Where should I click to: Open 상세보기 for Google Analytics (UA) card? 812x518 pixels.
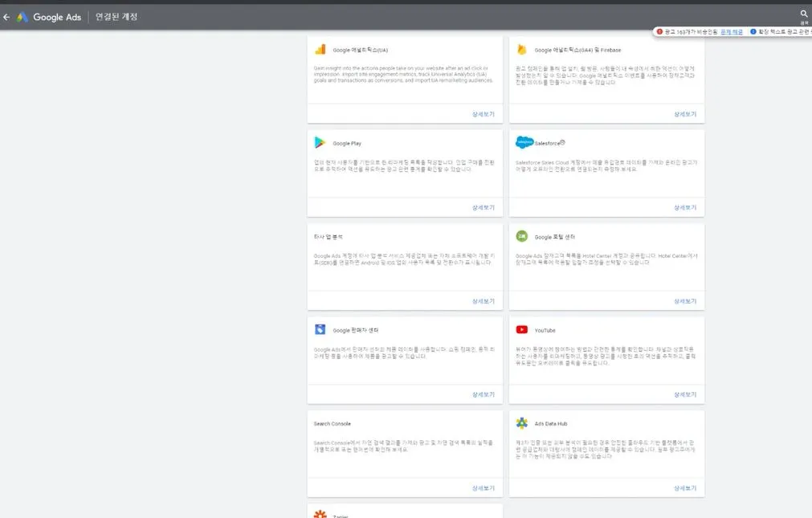click(484, 114)
